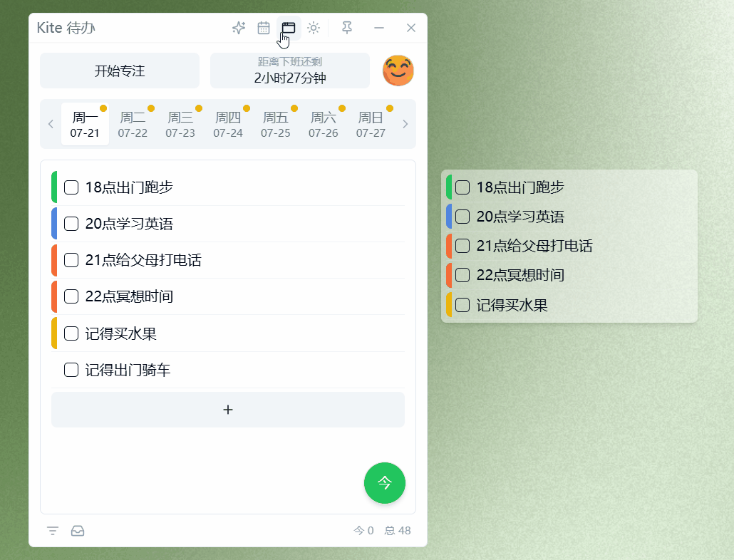This screenshot has width=734, height=560.
Task: Switch to the 周三 07-23 tab
Action: click(x=180, y=124)
